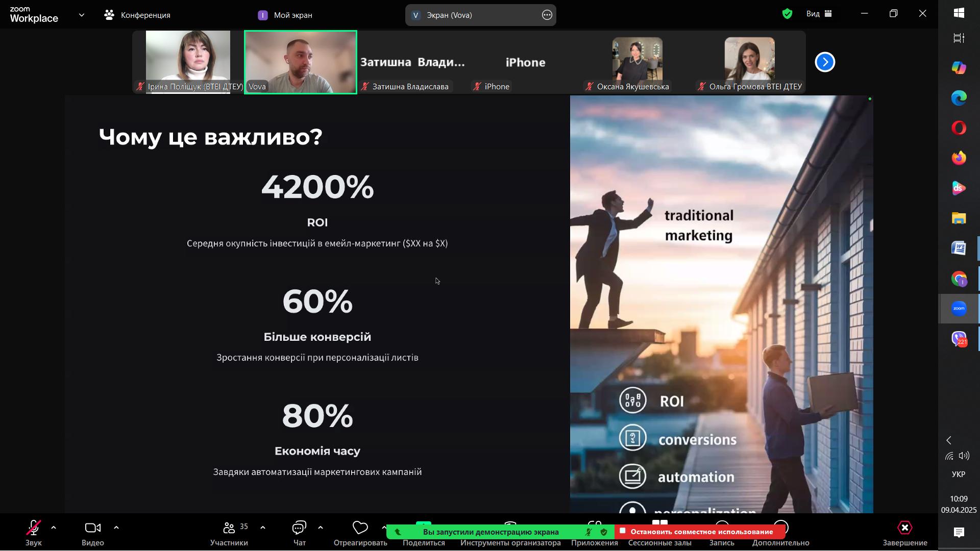Viewport: 980px width, 551px height.
Task: Expand participants options arrow next to 35
Action: click(263, 528)
